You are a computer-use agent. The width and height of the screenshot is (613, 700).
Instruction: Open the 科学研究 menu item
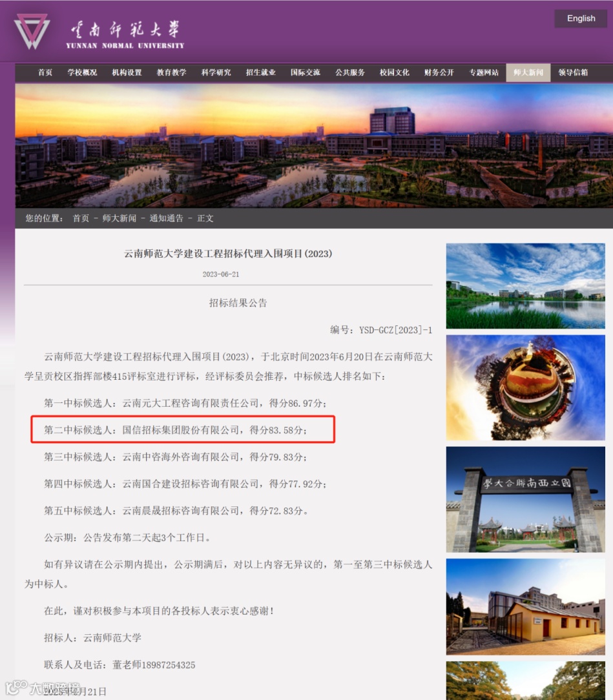click(216, 72)
